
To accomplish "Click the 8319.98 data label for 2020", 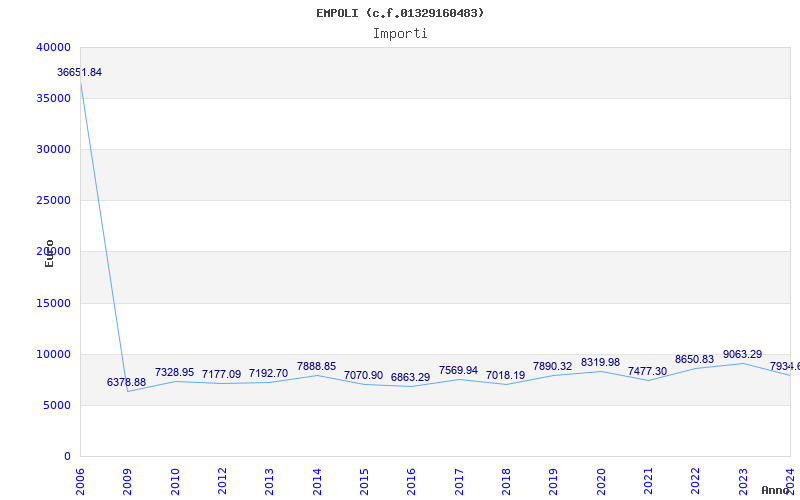I will coord(600,362).
